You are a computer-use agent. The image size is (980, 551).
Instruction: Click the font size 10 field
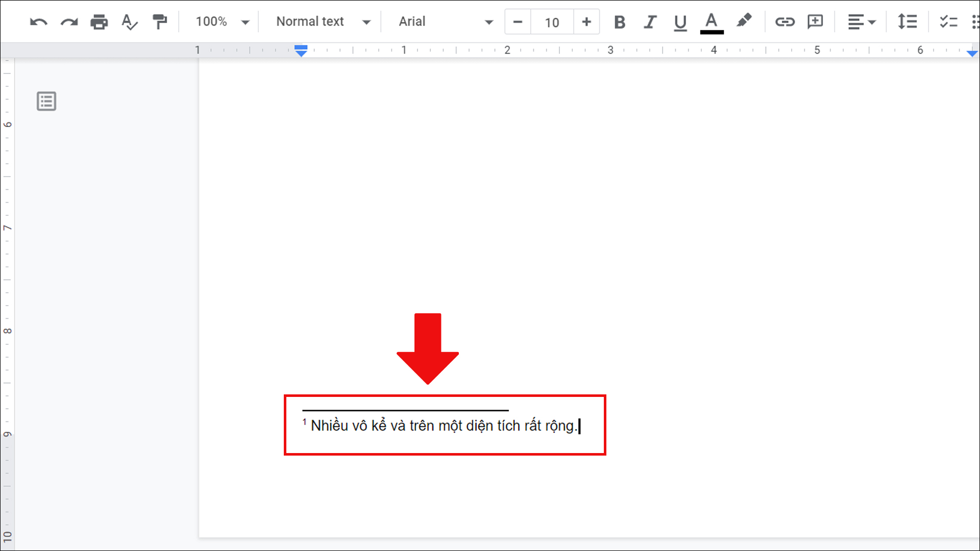[x=552, y=22]
